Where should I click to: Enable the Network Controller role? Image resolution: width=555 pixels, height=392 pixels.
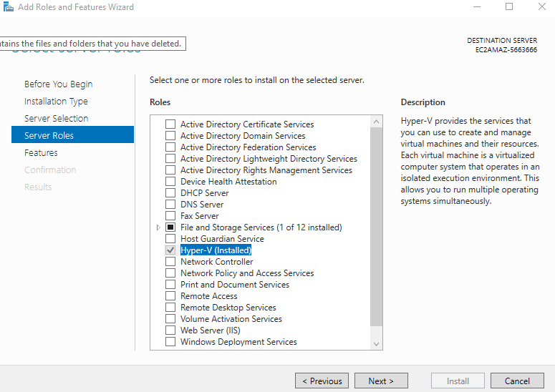coord(170,262)
